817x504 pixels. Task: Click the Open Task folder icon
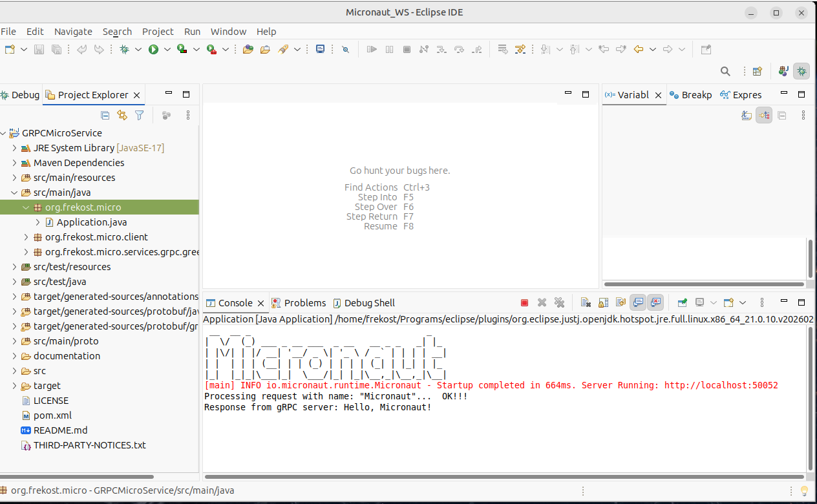pyautogui.click(x=265, y=49)
